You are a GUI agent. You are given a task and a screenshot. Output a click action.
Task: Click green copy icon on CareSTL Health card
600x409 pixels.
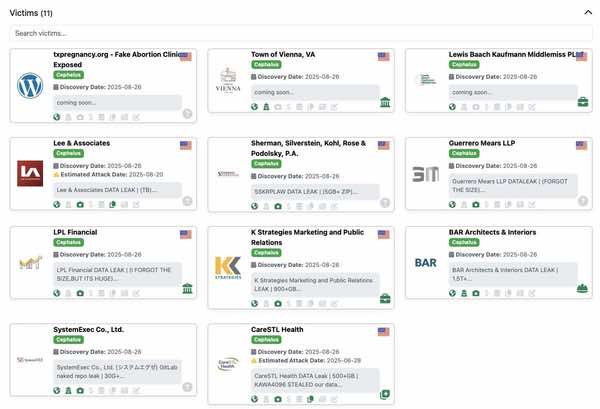click(x=310, y=399)
